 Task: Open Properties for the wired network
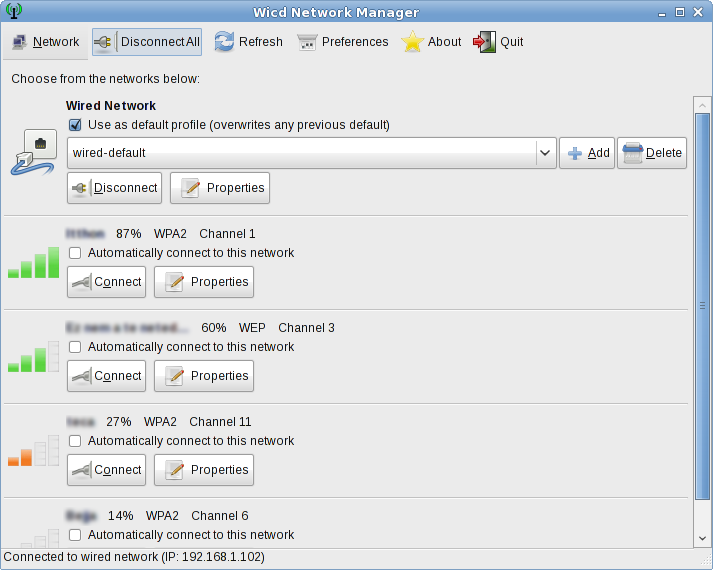(220, 188)
